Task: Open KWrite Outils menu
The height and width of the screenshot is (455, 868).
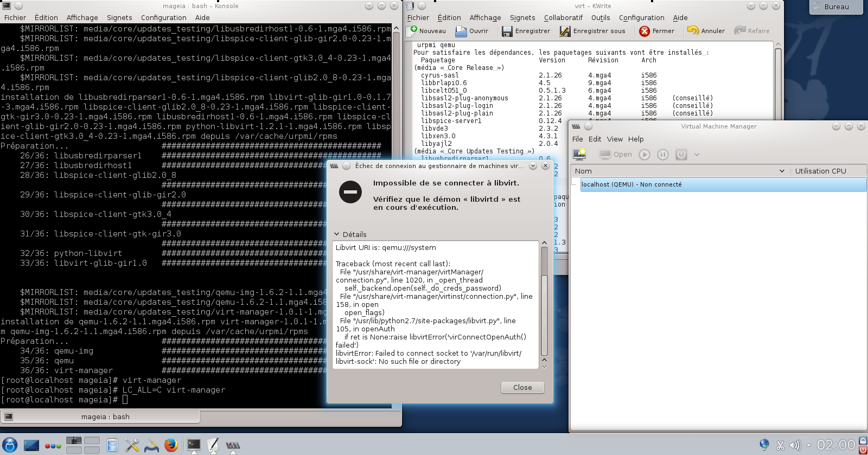Action: pyautogui.click(x=601, y=17)
